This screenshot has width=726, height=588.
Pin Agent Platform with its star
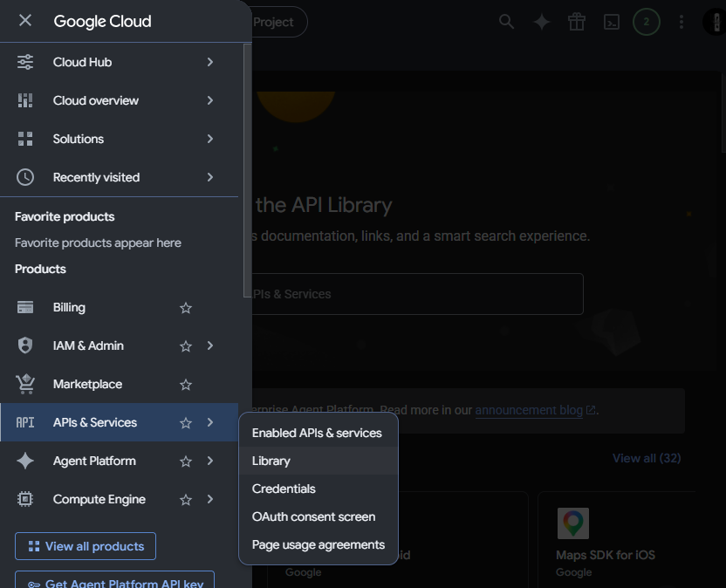tap(186, 462)
